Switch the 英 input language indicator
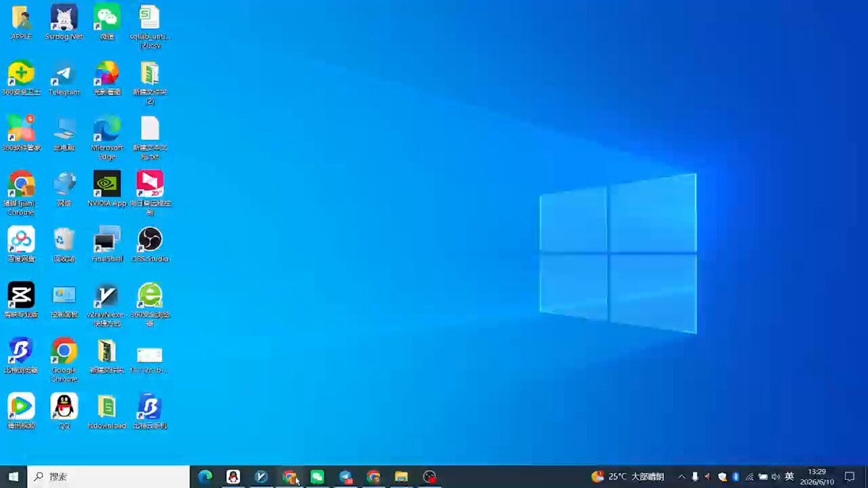Image resolution: width=868 pixels, height=488 pixels. [x=789, y=477]
